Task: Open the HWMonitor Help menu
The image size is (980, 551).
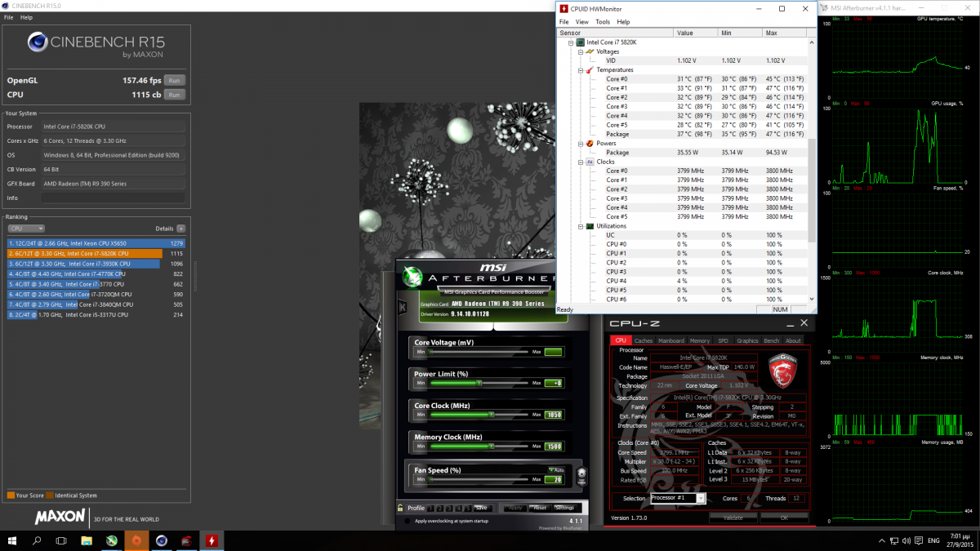Action: [x=623, y=22]
